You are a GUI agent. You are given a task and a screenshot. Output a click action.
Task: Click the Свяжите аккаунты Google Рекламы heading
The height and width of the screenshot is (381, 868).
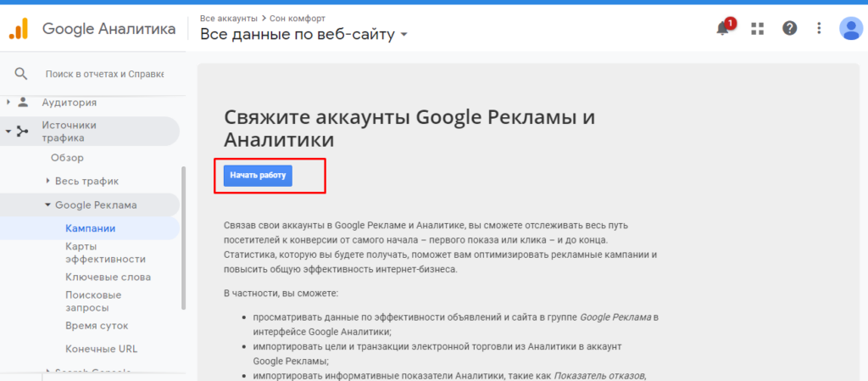(409, 128)
